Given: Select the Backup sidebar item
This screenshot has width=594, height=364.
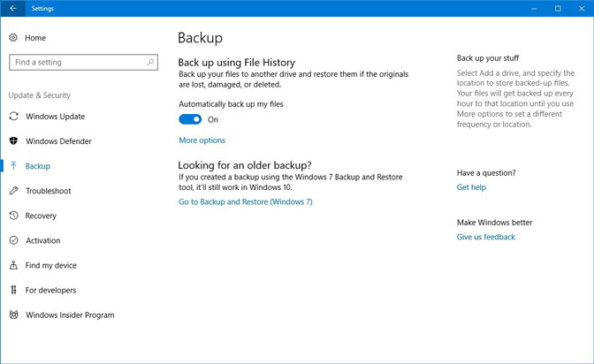Looking at the screenshot, I should pyautogui.click(x=38, y=166).
